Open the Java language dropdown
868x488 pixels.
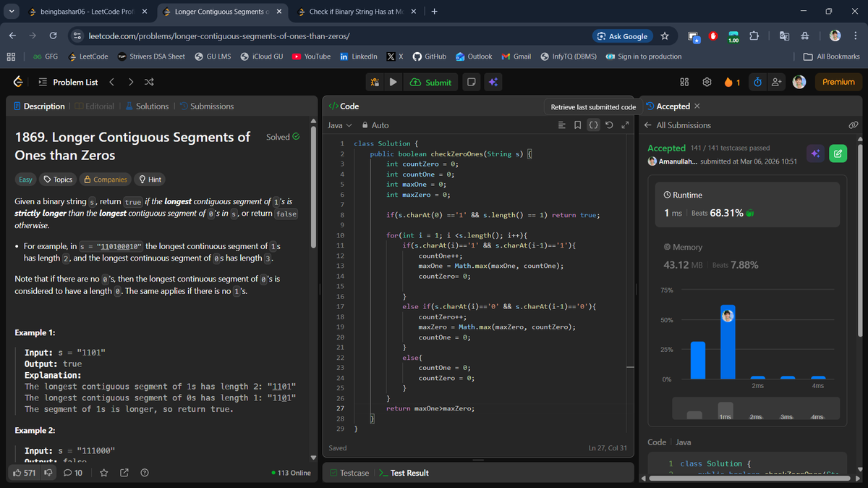[339, 125]
